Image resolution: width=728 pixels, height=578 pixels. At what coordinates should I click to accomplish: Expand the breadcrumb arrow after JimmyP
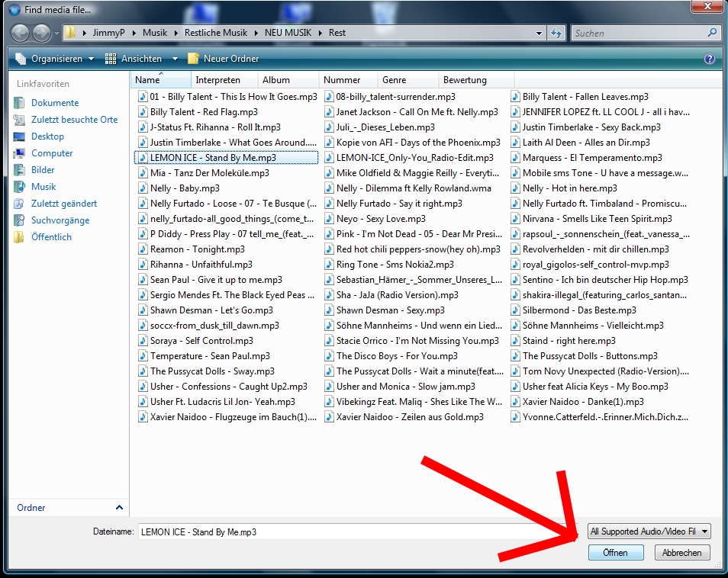click(x=134, y=33)
